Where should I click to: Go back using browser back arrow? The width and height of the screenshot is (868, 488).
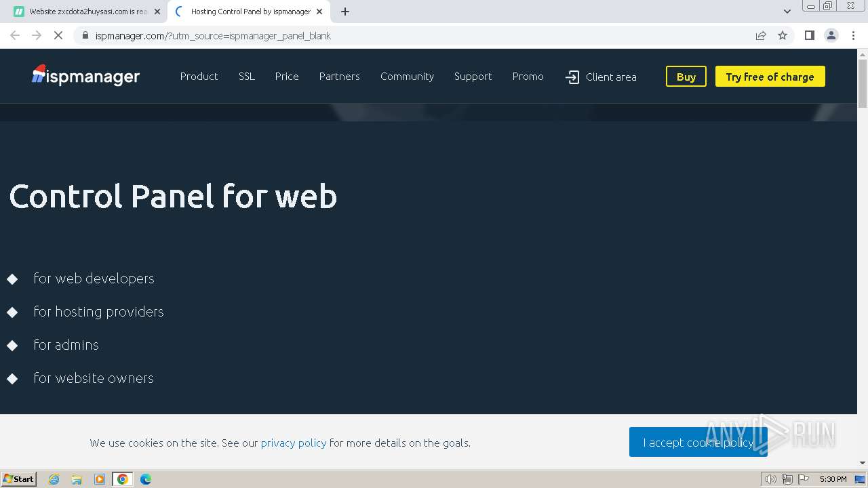click(15, 35)
